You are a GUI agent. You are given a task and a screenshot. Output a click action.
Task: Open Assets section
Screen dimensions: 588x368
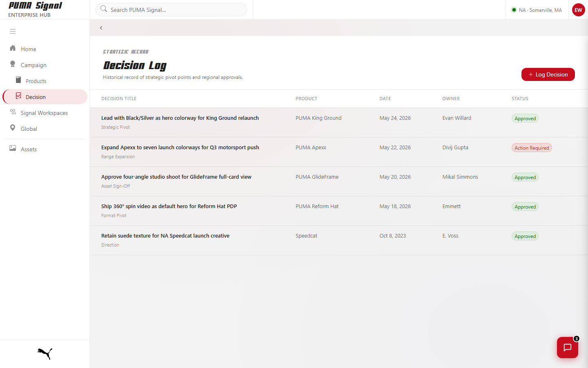(45, 149)
